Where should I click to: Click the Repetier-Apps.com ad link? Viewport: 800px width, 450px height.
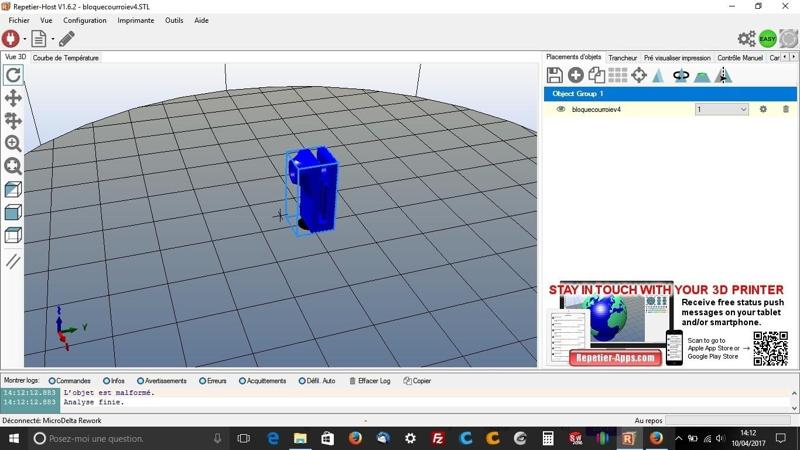point(615,358)
